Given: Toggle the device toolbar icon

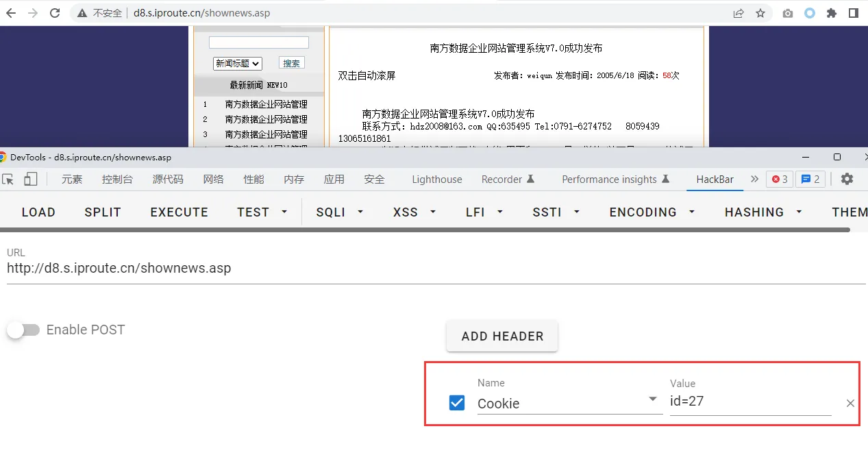Looking at the screenshot, I should coord(31,180).
